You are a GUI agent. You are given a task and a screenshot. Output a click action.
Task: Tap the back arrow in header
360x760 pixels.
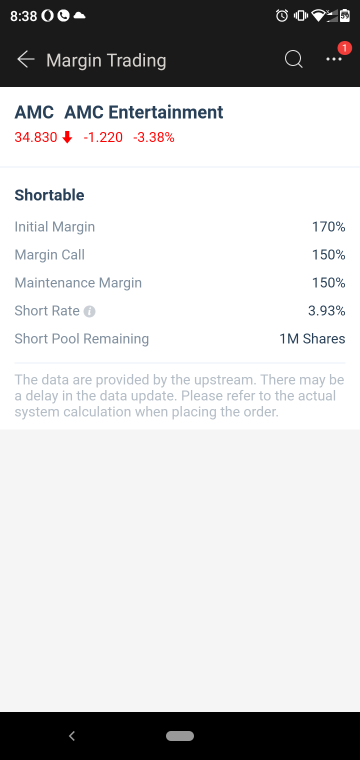click(26, 60)
